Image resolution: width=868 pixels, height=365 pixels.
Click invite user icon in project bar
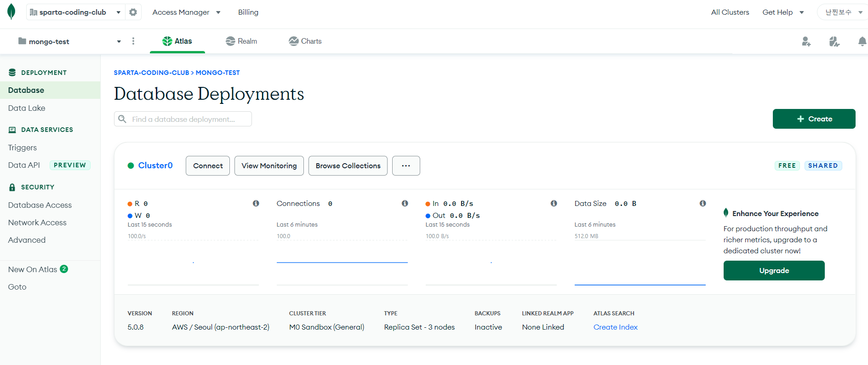[x=806, y=42]
